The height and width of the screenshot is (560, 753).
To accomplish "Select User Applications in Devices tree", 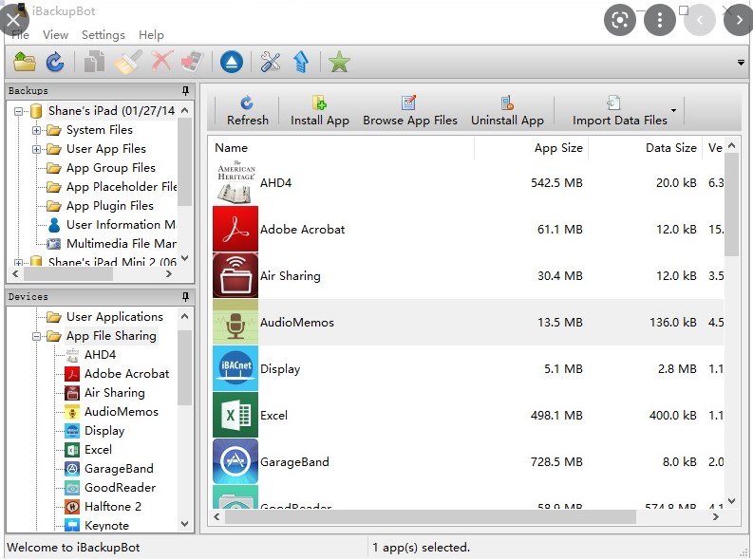I will (x=115, y=317).
